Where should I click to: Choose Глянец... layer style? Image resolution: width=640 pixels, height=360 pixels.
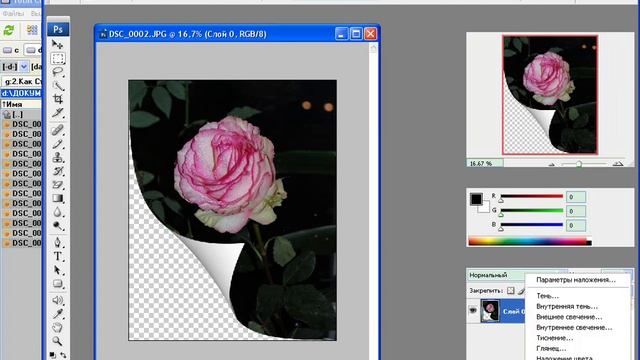tap(551, 349)
